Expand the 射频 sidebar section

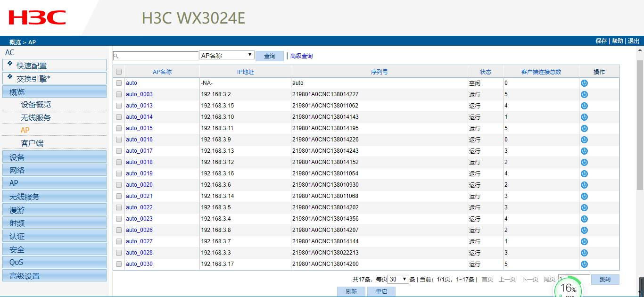[x=55, y=223]
